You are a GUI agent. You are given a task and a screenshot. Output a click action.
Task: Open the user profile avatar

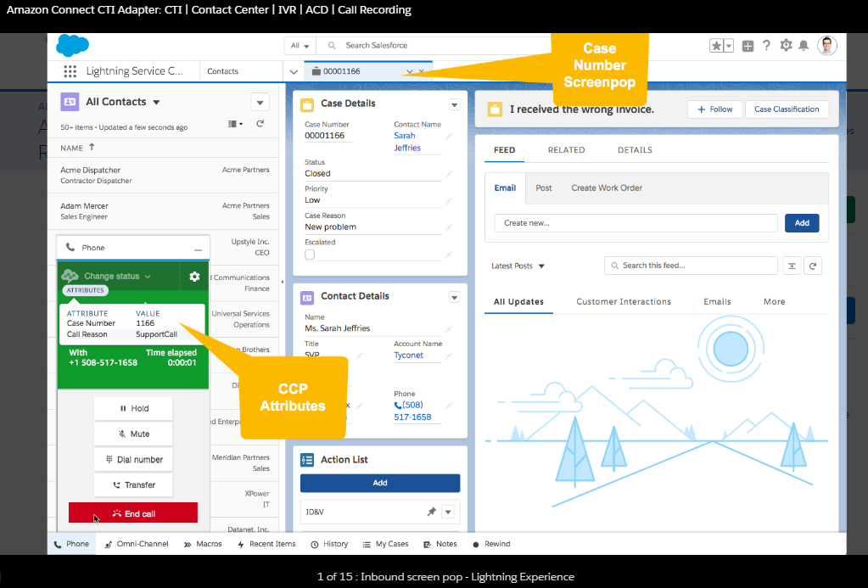[827, 46]
